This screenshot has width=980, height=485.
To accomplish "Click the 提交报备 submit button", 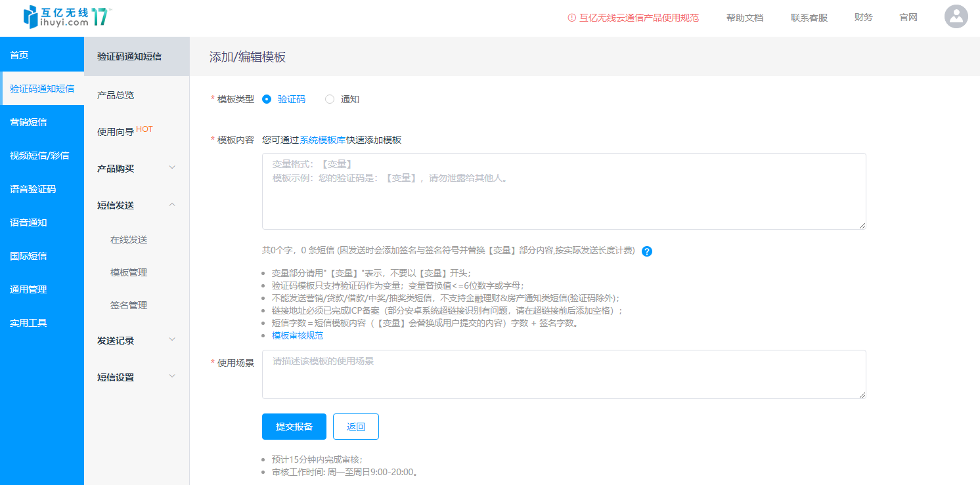I will point(294,427).
